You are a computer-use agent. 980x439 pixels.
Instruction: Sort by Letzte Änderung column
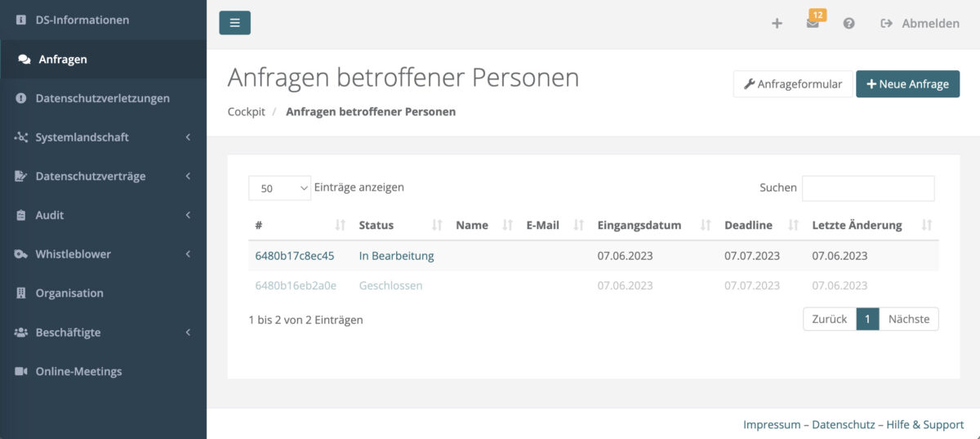pos(871,225)
